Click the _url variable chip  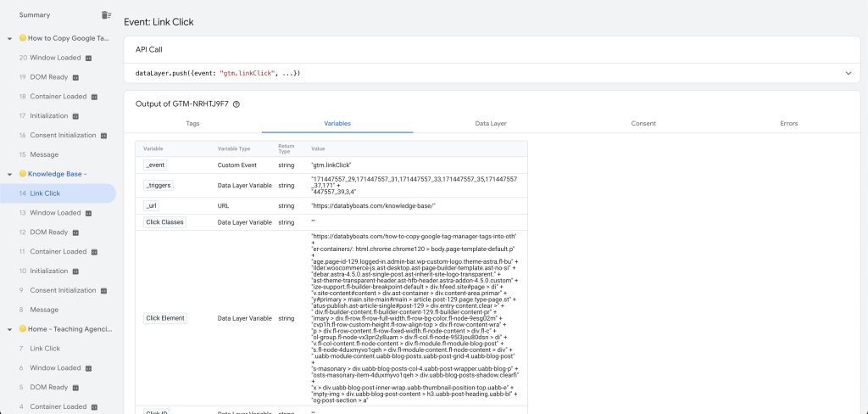151,205
